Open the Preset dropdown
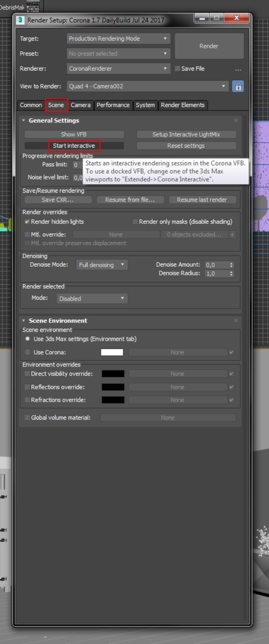This screenshot has height=644, width=269. [x=118, y=54]
